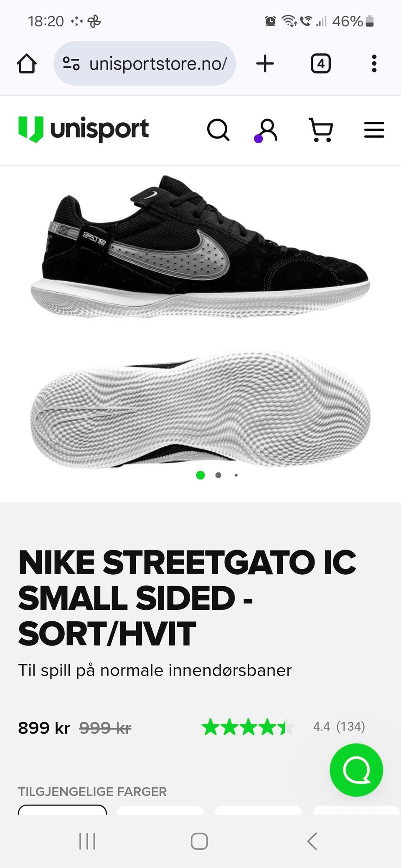Image resolution: width=401 pixels, height=868 pixels.
Task: Click the Unisport logo
Action: point(84,129)
